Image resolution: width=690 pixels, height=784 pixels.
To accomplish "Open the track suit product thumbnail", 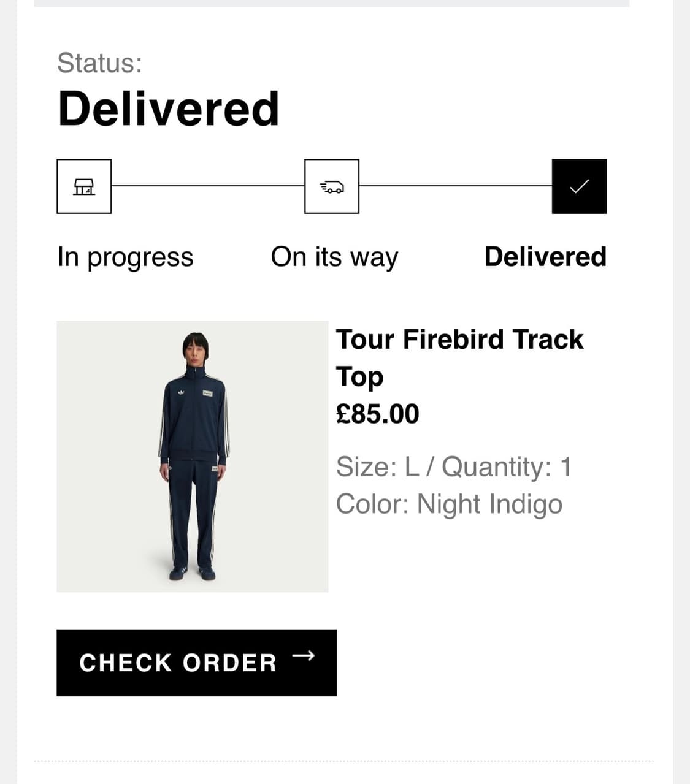I will click(x=193, y=456).
